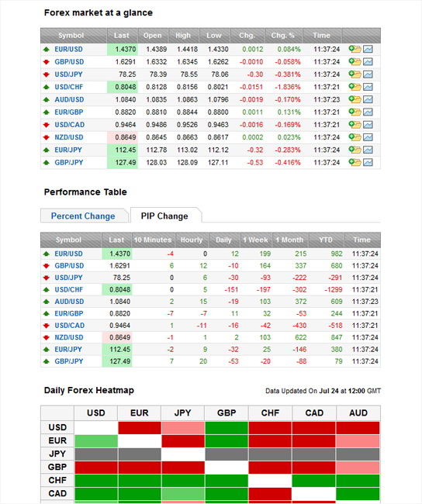Open the chart icon for USD/CHF
This screenshot has width=422, height=504.
click(368, 87)
